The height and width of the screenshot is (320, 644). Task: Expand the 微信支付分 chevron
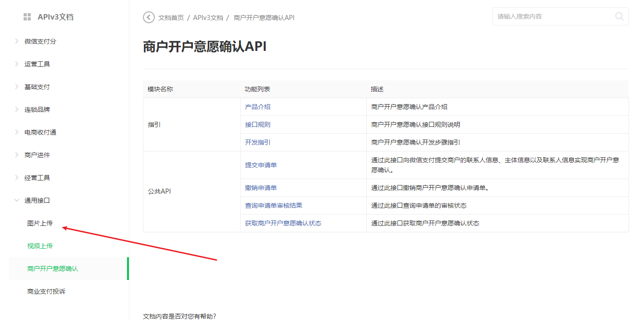click(17, 41)
